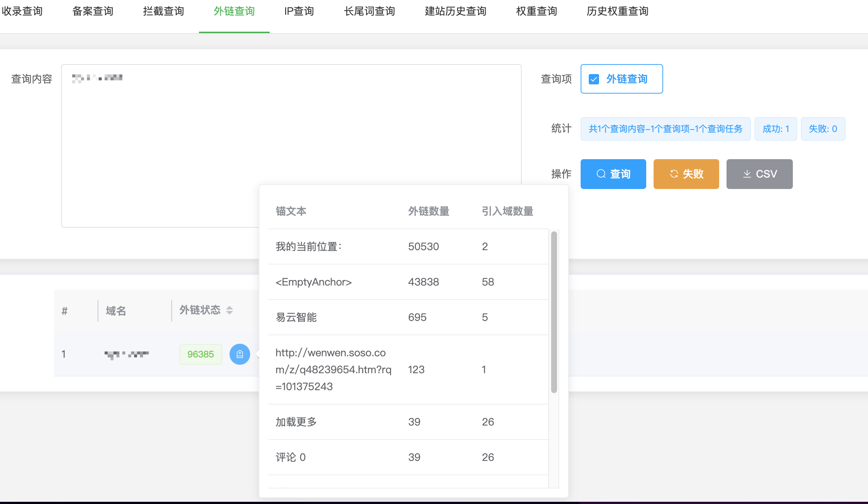Click the 外链数量 column header
Screen dimensions: 868x504
click(x=429, y=211)
